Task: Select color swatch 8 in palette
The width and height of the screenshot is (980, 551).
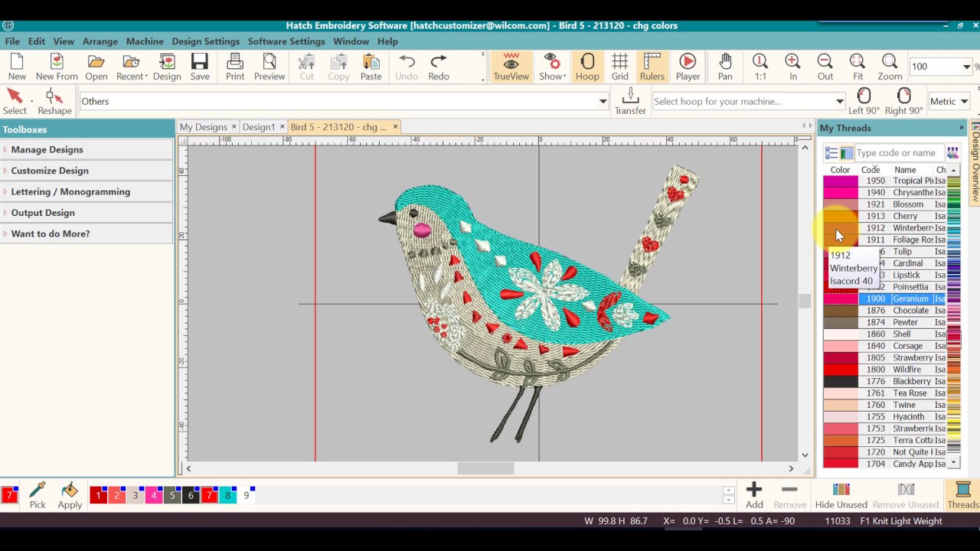Action: click(227, 496)
